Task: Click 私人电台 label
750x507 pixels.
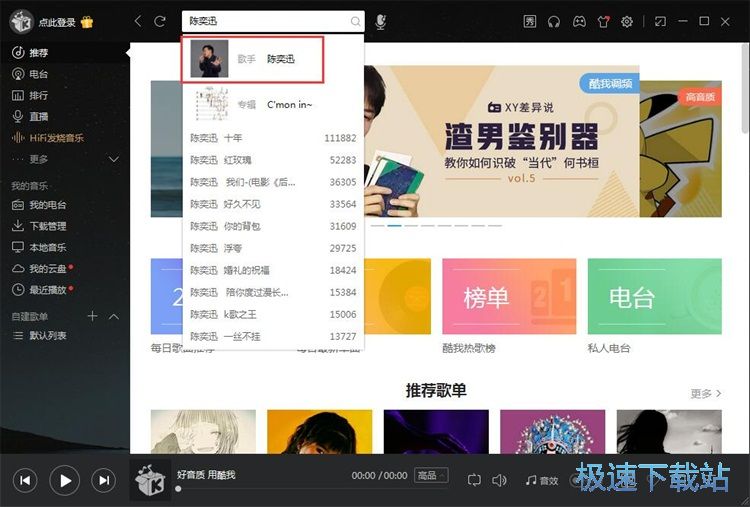Action: [x=609, y=348]
